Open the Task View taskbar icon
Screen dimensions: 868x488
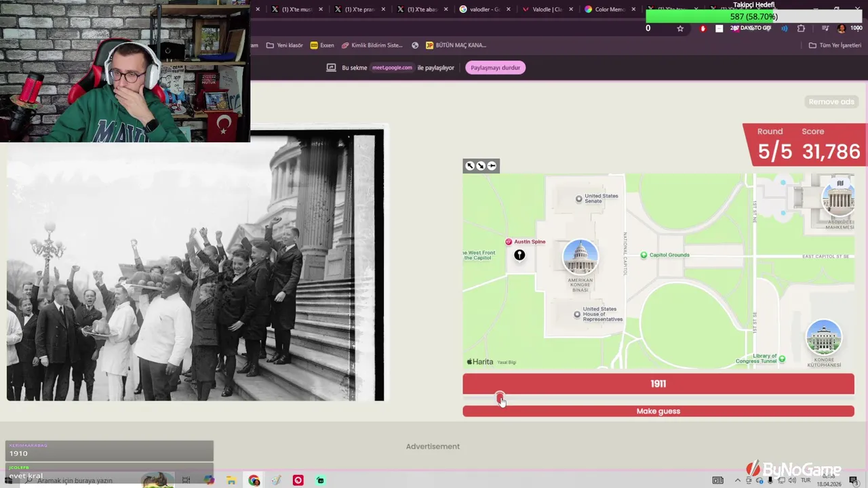click(x=186, y=481)
